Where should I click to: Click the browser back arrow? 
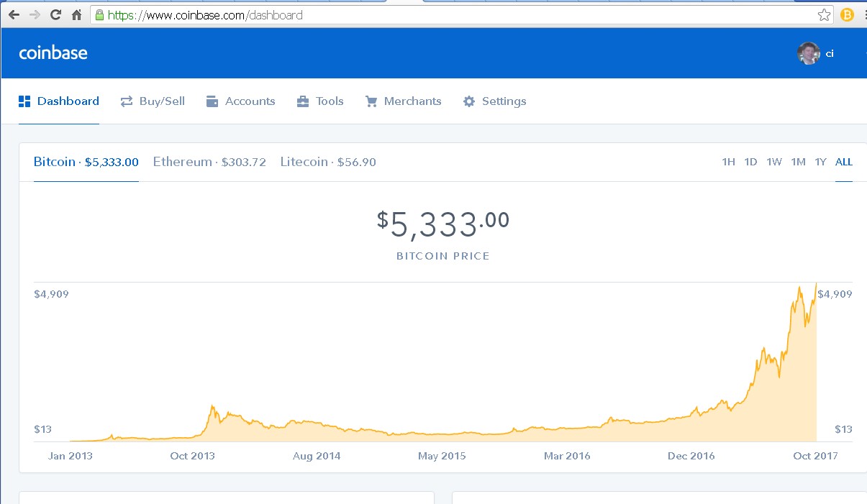[x=14, y=14]
